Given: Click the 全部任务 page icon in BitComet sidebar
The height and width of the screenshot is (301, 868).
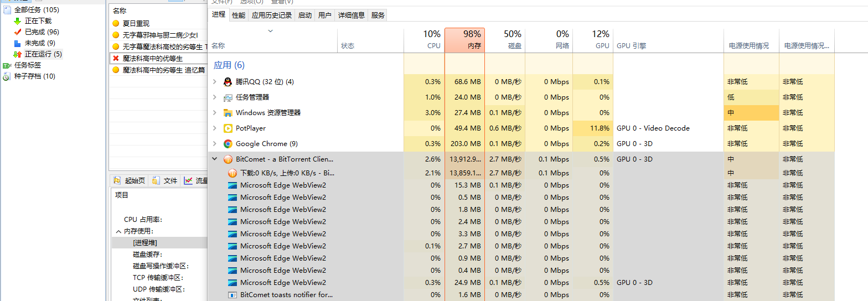Looking at the screenshot, I should [7, 10].
